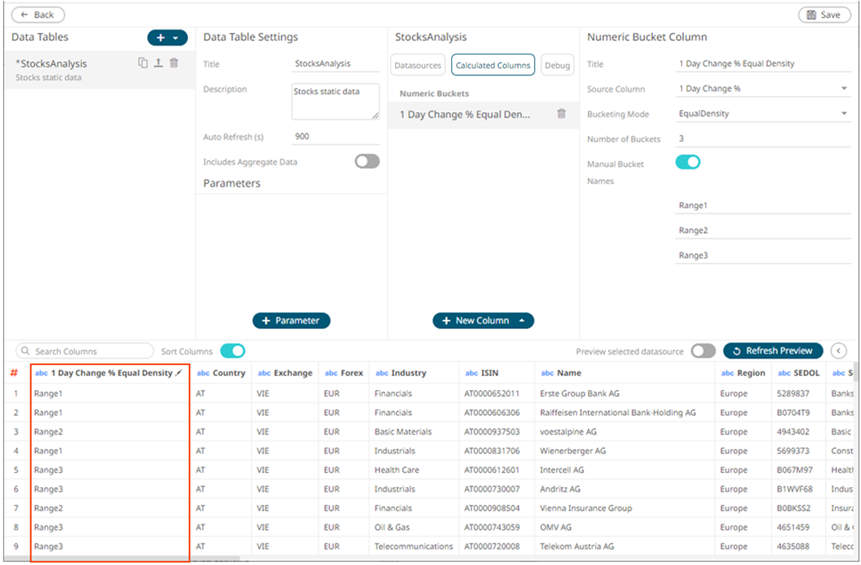Click the pencil edit icon on Equal Density column header
Image resolution: width=861 pixels, height=565 pixels.
click(178, 373)
